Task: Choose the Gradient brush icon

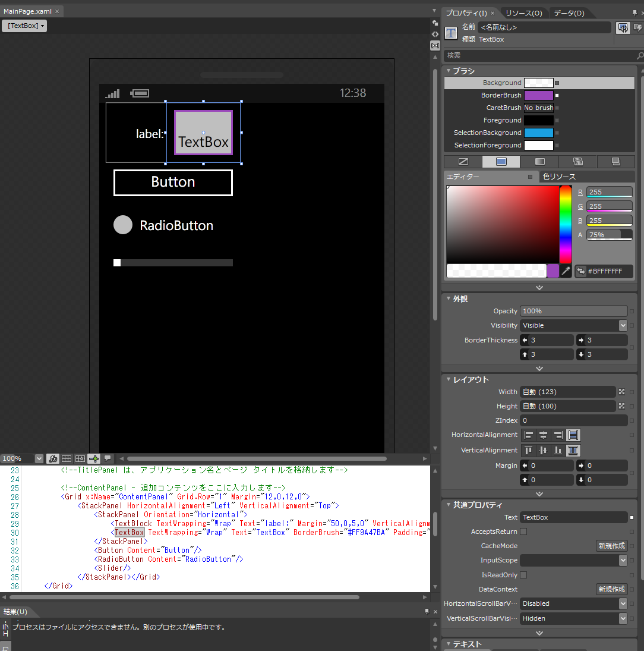Action: pos(539,162)
